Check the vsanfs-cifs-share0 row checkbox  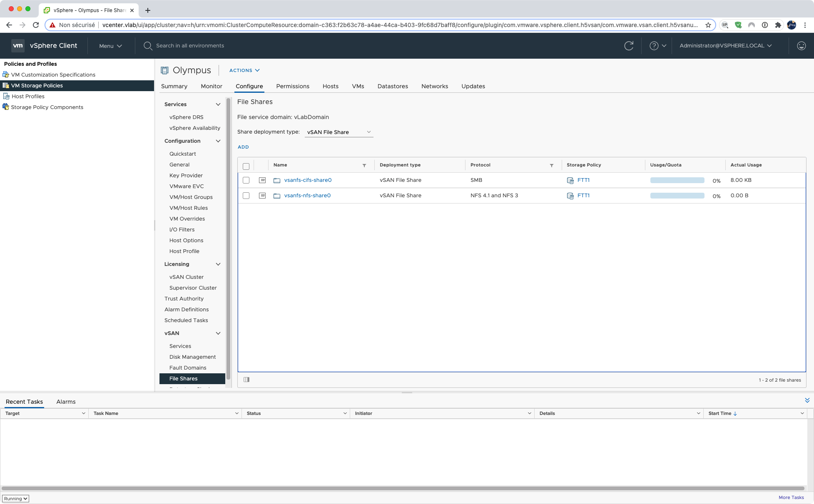pyautogui.click(x=246, y=180)
